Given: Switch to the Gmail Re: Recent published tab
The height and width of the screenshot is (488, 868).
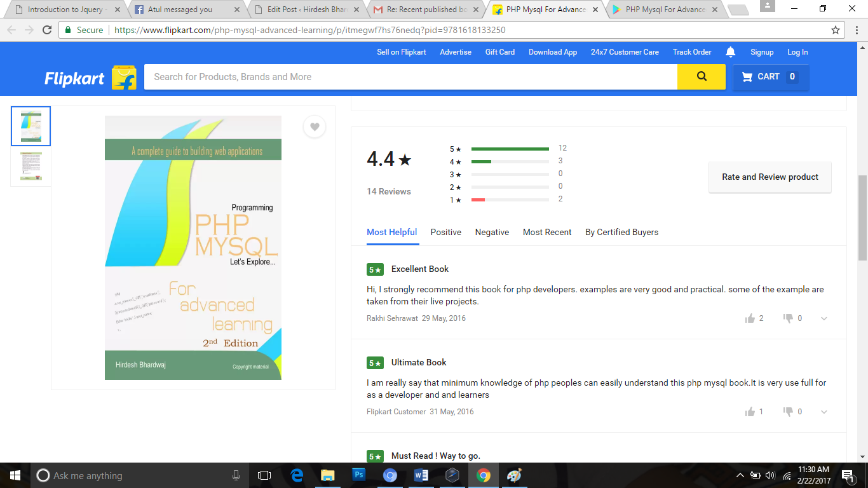Looking at the screenshot, I should tap(427, 10).
